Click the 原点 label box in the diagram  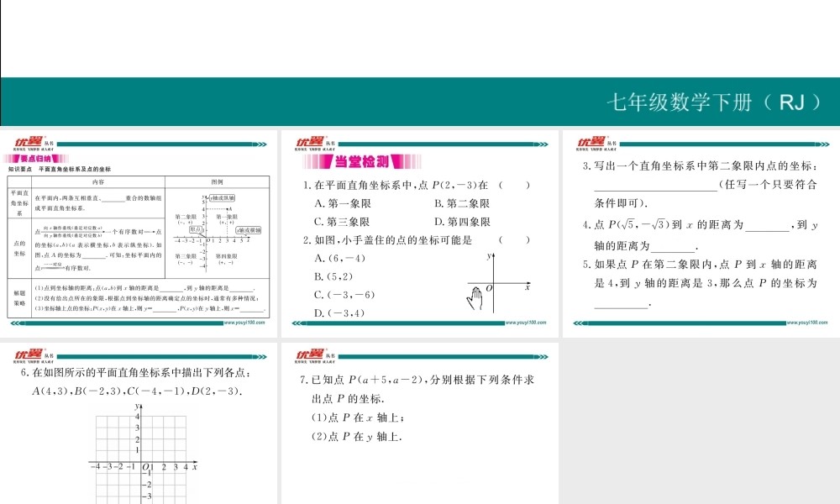194,229
